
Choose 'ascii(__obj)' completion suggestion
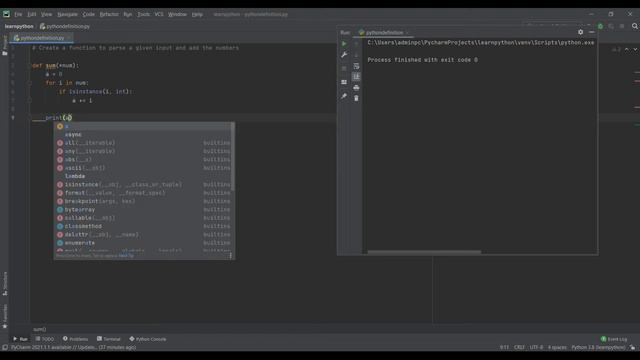point(143,168)
